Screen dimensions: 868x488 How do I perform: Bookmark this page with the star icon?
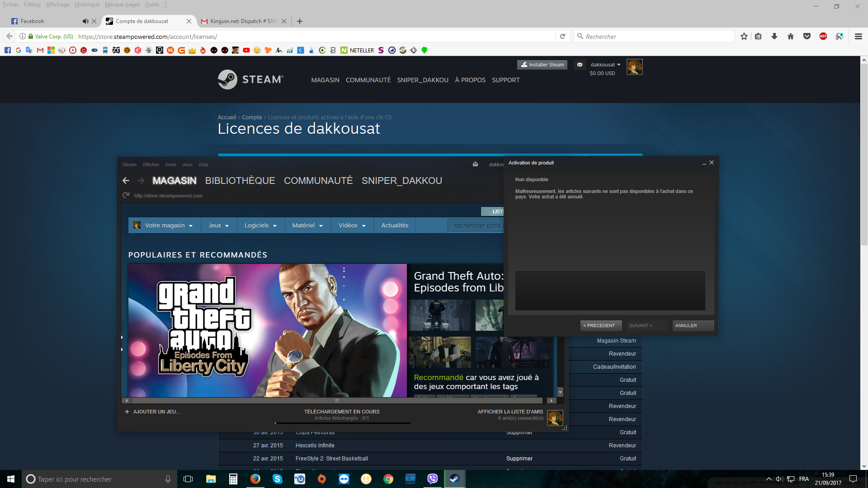tap(744, 37)
